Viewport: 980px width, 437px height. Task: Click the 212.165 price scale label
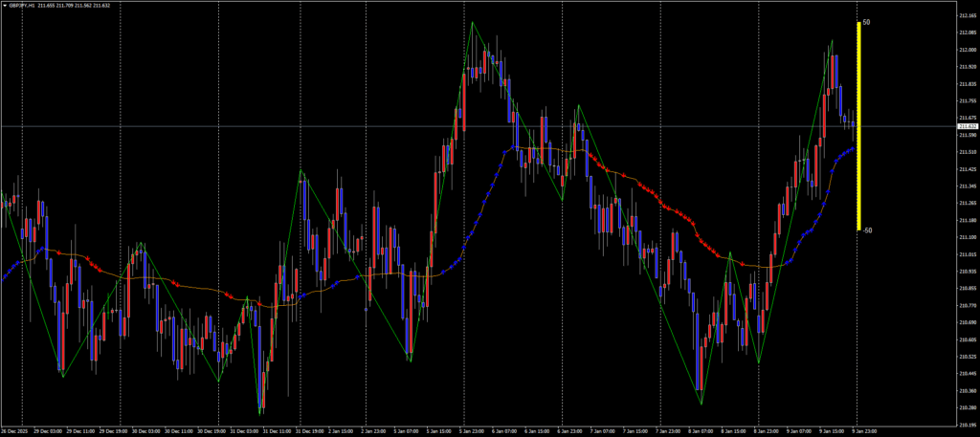(966, 16)
